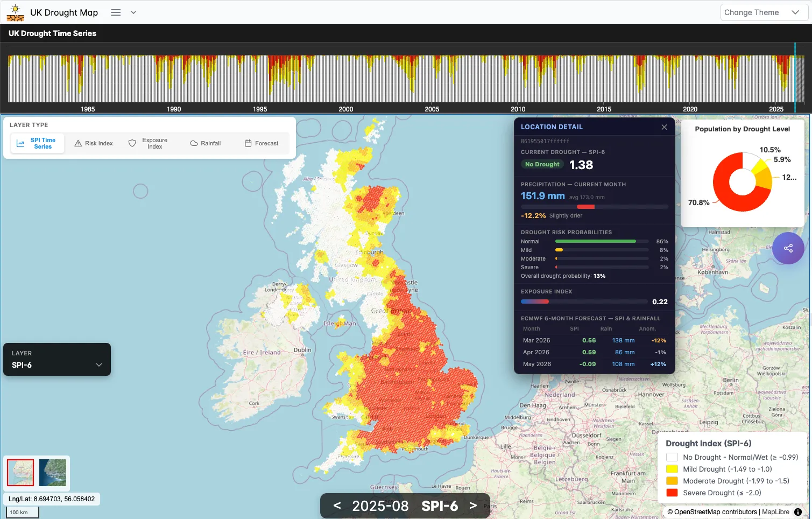Switch to the Risk Index layer tab

click(x=94, y=143)
